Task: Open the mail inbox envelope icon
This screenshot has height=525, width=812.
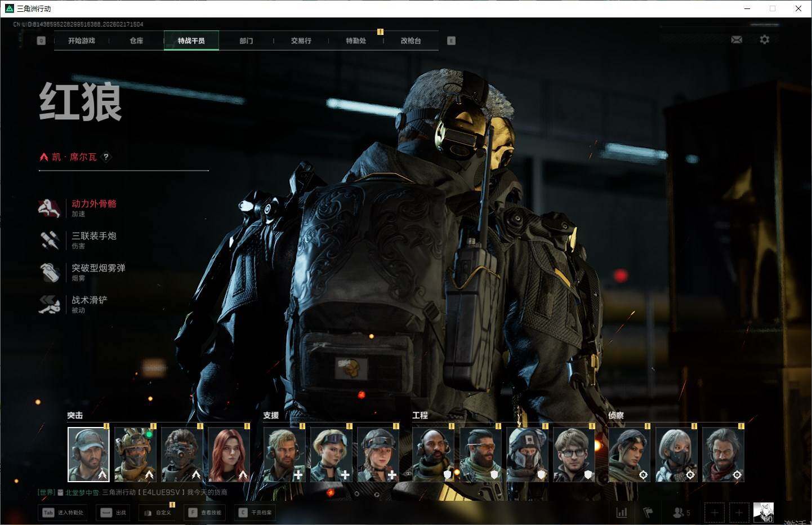Action: point(736,40)
